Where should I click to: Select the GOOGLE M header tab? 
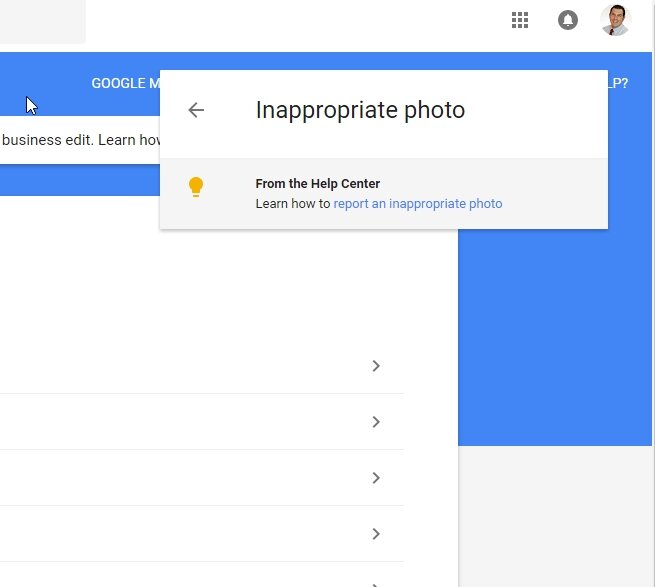pos(125,83)
